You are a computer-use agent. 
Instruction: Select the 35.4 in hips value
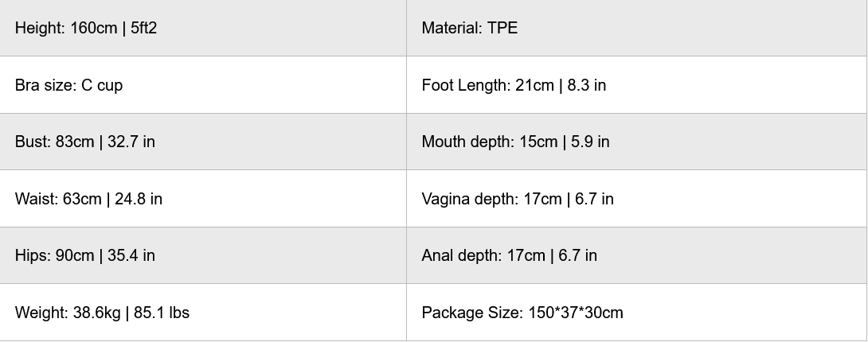pyautogui.click(x=131, y=255)
